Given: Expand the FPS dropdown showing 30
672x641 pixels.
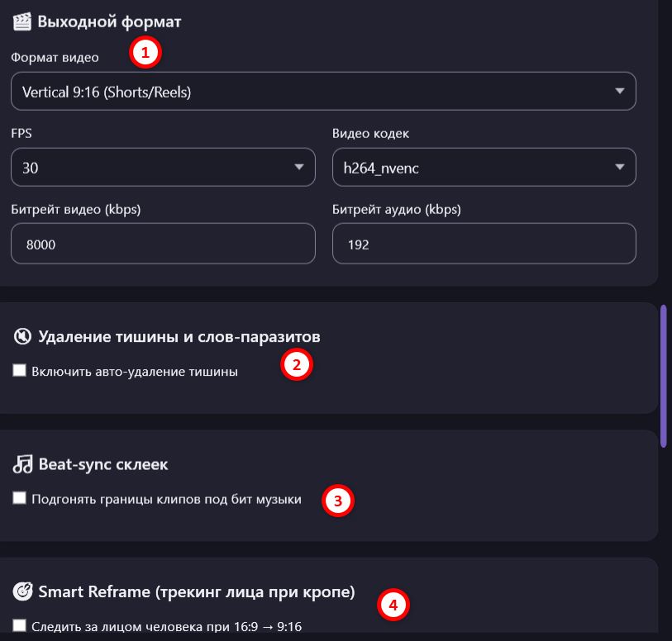Looking at the screenshot, I should point(163,167).
